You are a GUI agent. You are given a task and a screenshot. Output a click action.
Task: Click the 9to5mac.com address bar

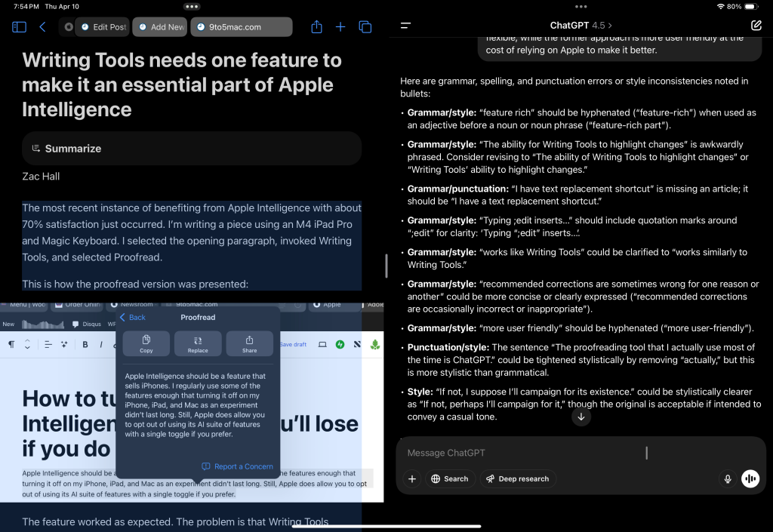(x=241, y=27)
